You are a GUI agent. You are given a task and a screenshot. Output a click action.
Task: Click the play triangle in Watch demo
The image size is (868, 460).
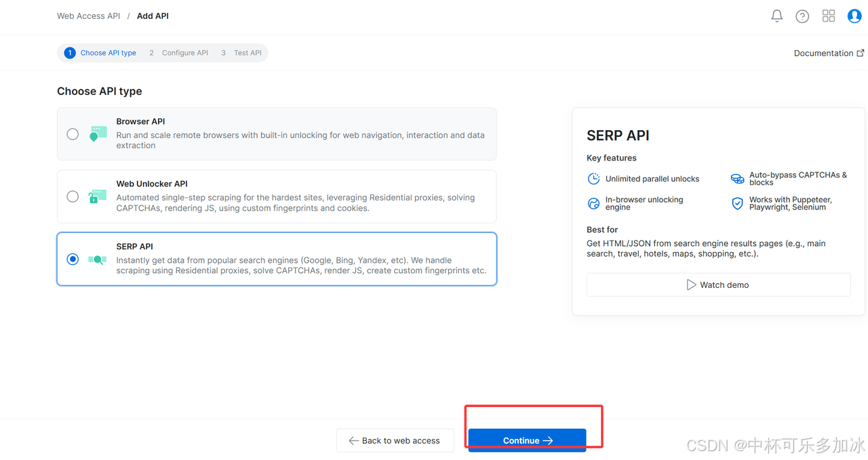tap(691, 285)
